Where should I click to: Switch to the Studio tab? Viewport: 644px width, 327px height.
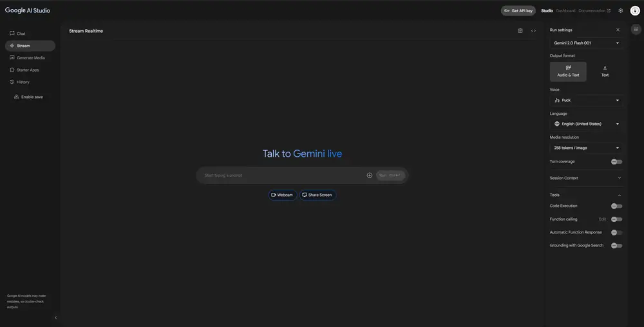coord(547,11)
